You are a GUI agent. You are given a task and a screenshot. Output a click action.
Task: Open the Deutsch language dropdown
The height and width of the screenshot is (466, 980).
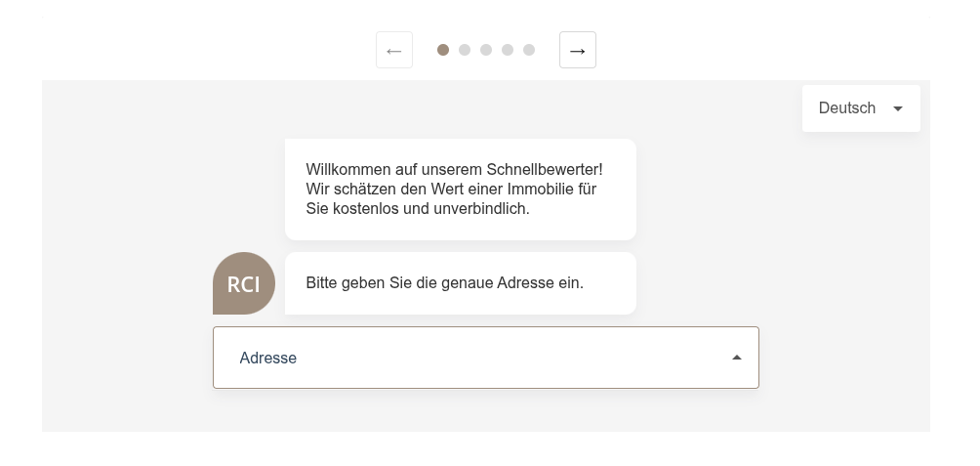[860, 108]
